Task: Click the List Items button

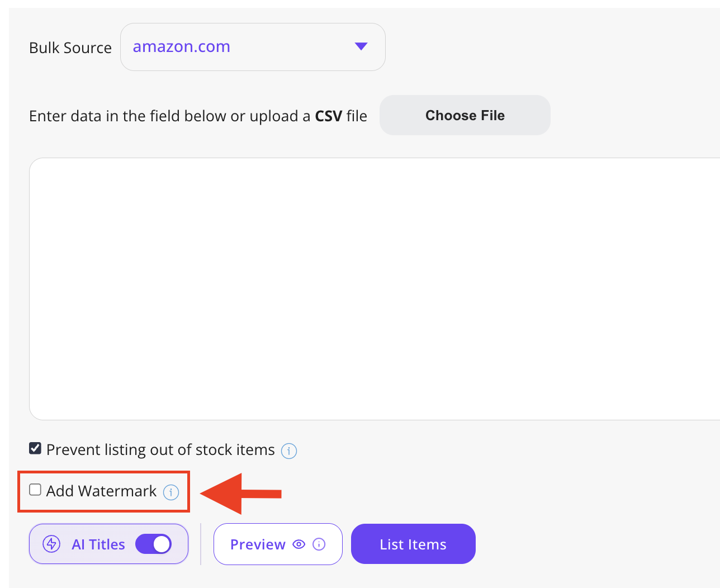Action: pyautogui.click(x=413, y=544)
